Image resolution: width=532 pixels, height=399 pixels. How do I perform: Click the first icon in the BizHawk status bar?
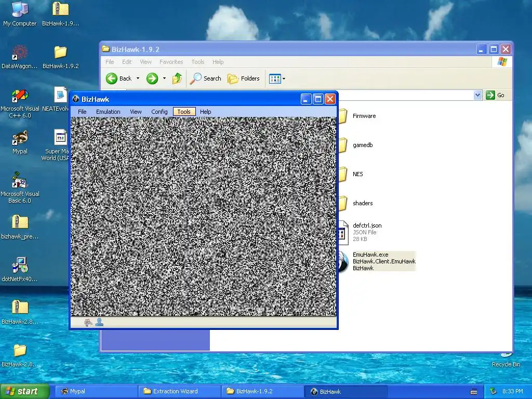pyautogui.click(x=88, y=322)
